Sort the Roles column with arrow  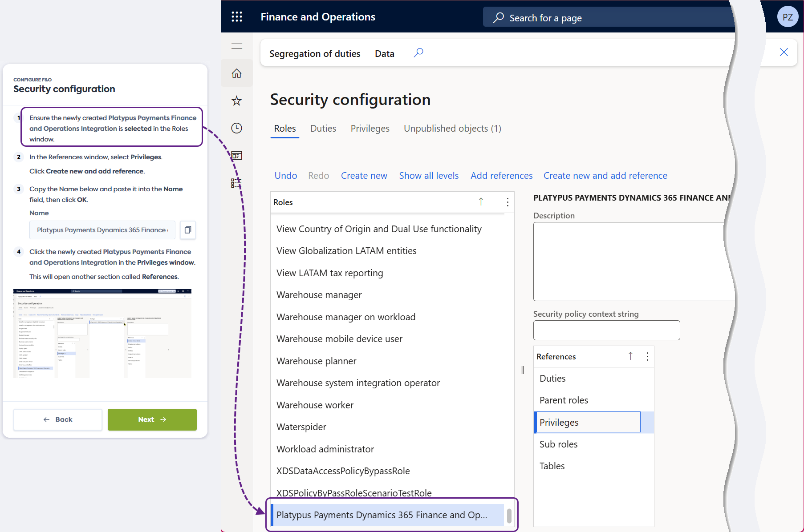(481, 202)
